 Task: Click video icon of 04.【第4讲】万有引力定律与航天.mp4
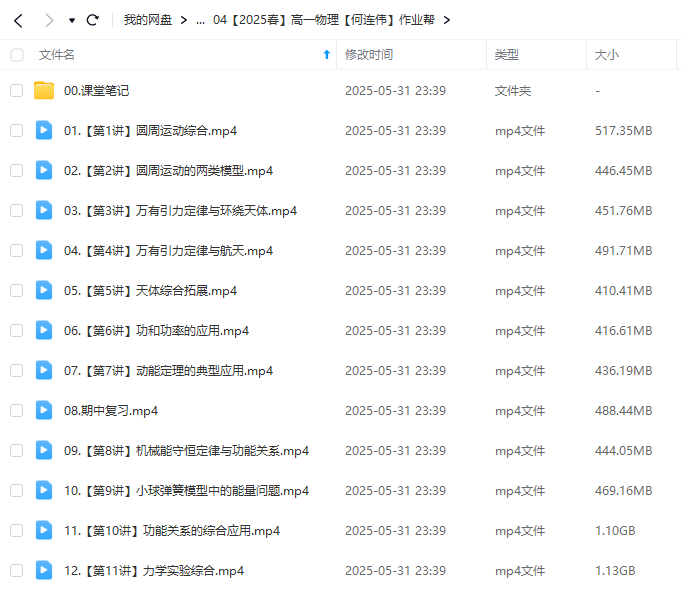pos(44,250)
